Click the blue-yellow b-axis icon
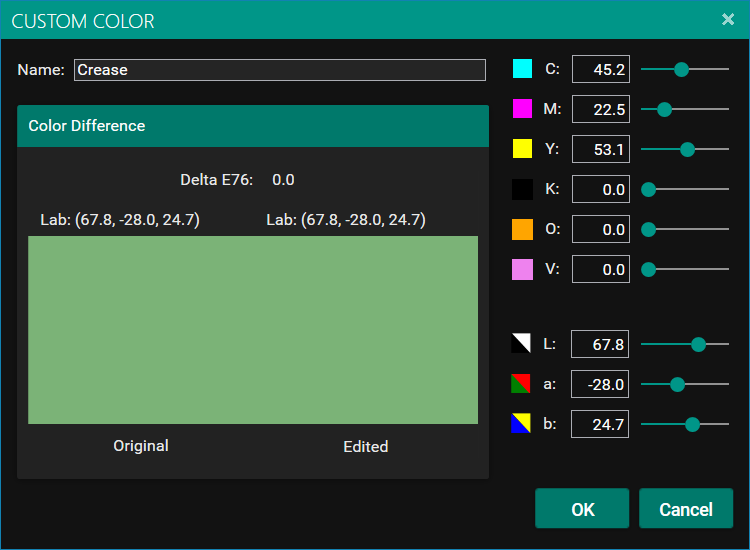750x550 pixels. [x=521, y=424]
